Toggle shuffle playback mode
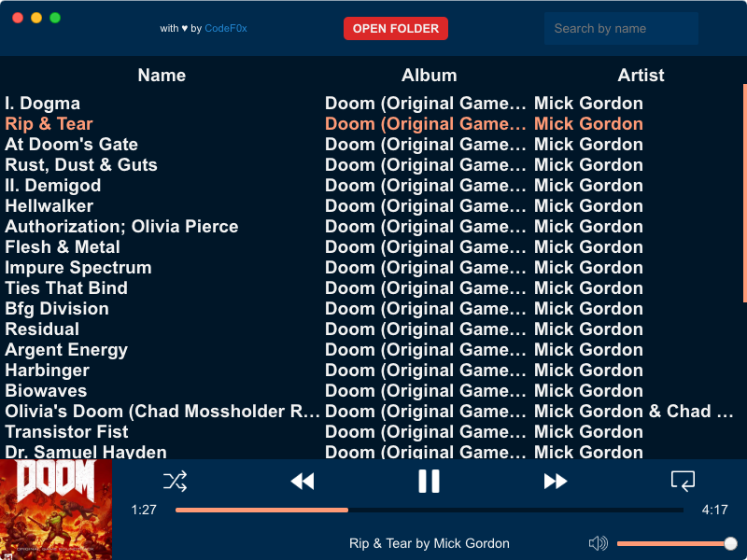Image resolution: width=747 pixels, height=560 pixels. point(175,482)
